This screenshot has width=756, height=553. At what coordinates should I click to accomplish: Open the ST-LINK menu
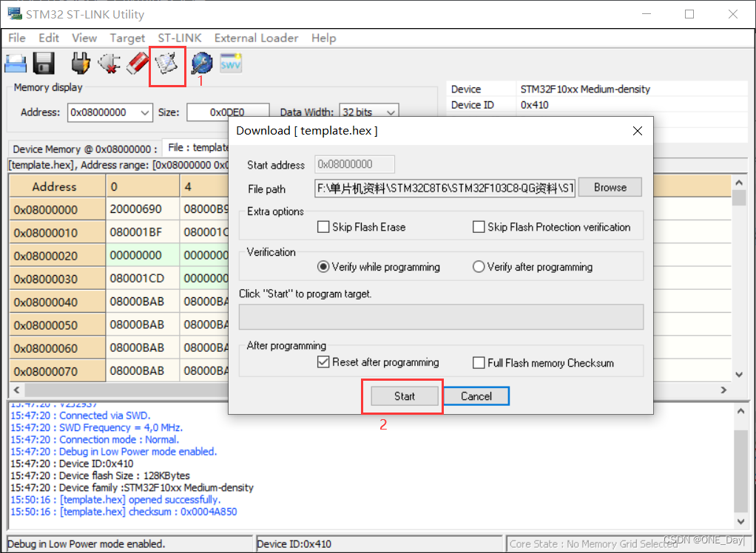180,38
